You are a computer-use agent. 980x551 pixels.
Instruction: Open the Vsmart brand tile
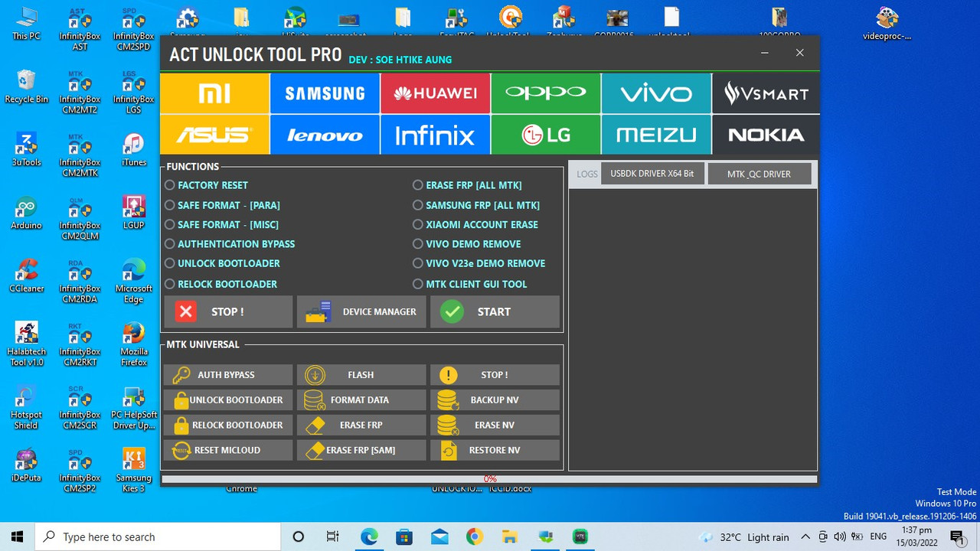(766, 93)
